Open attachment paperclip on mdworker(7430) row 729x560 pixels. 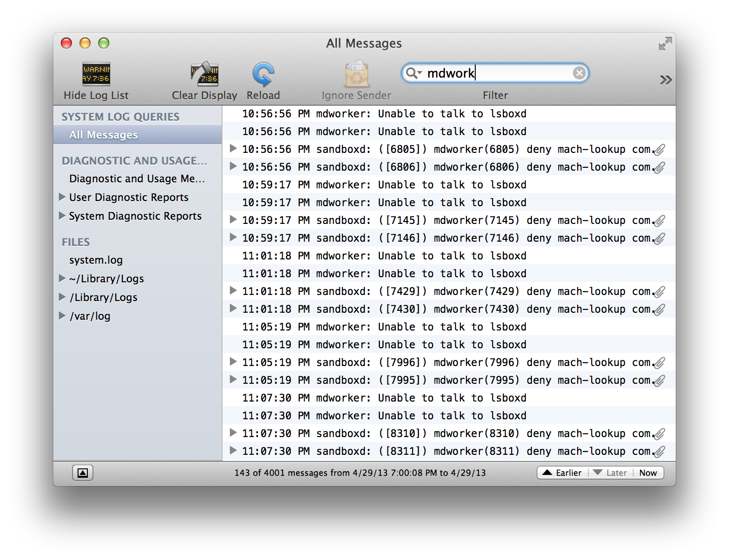point(659,309)
